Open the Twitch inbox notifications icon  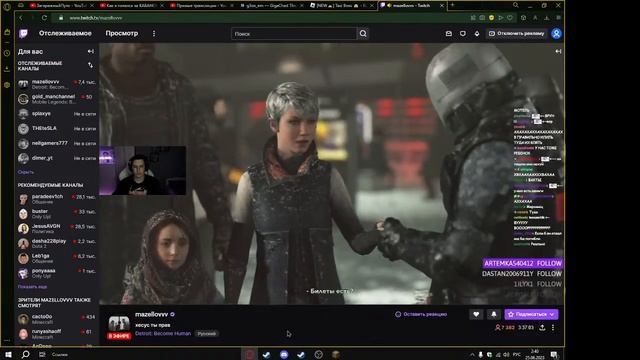[449, 33]
